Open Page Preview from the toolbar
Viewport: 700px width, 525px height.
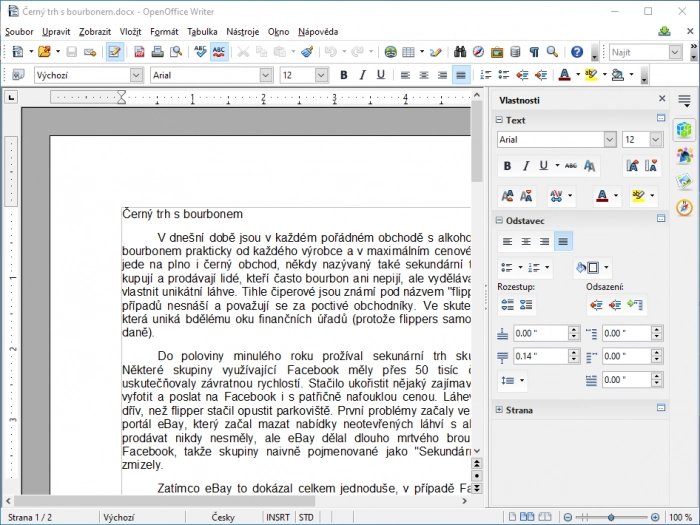176,52
